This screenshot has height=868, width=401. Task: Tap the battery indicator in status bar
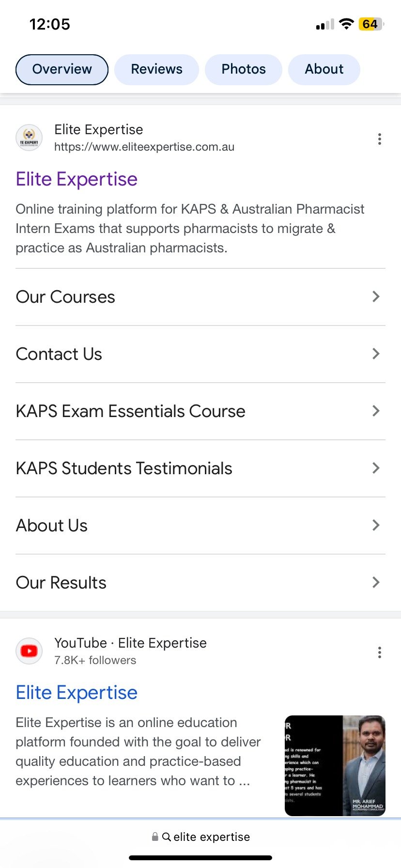pyautogui.click(x=371, y=24)
